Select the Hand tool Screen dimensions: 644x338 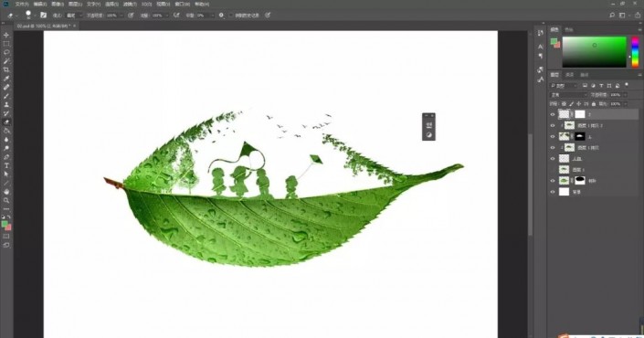6,192
